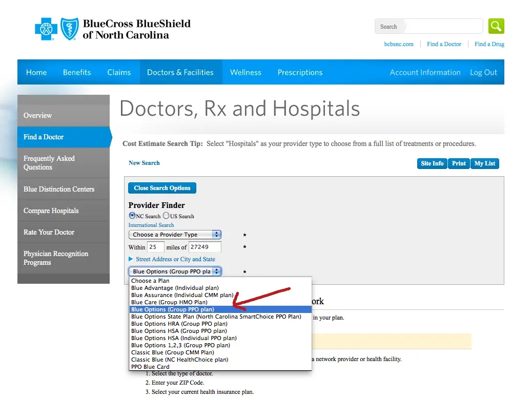Click the My List button
Viewport: 532px width, 400px height.
click(484, 163)
